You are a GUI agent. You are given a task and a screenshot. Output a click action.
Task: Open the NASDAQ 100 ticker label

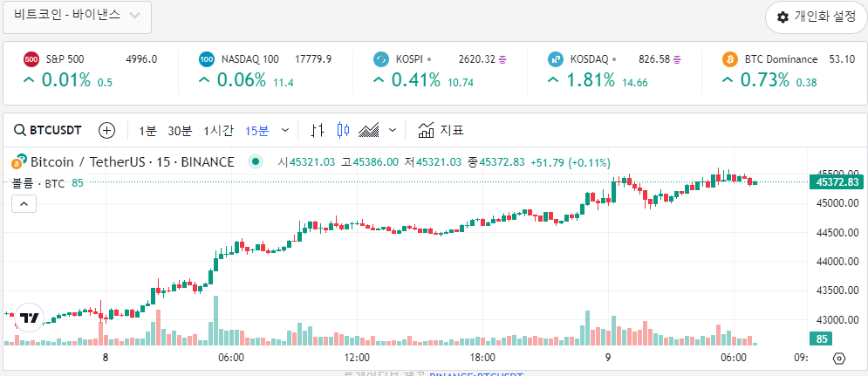click(x=250, y=59)
